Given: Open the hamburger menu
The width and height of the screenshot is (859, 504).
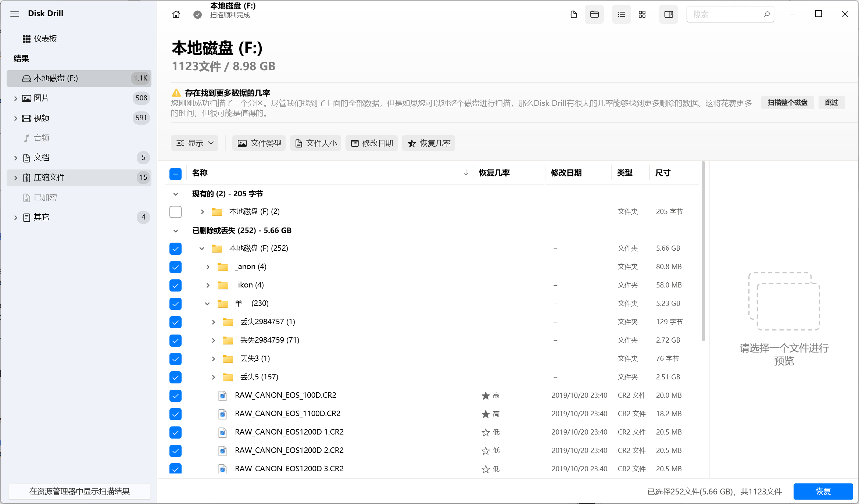Looking at the screenshot, I should pyautogui.click(x=14, y=14).
